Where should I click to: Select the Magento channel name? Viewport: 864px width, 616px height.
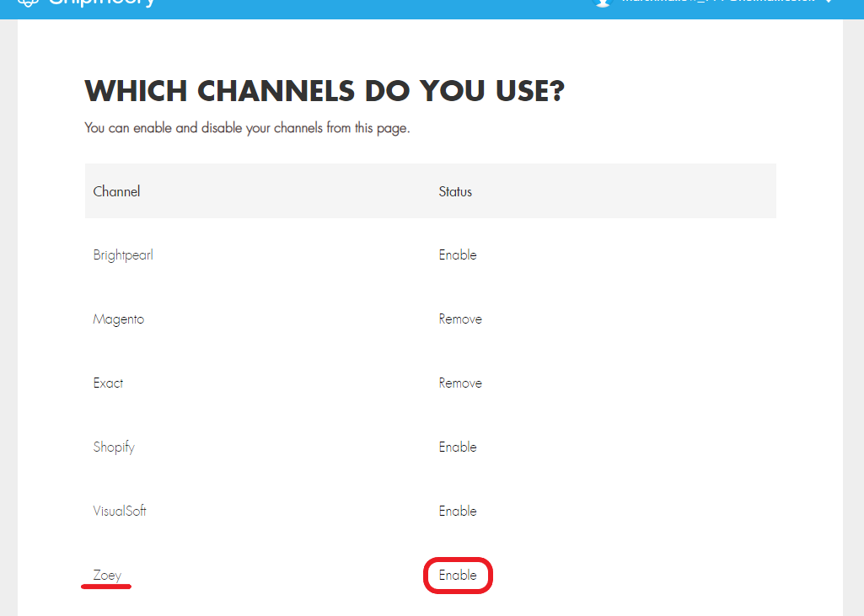(x=119, y=319)
